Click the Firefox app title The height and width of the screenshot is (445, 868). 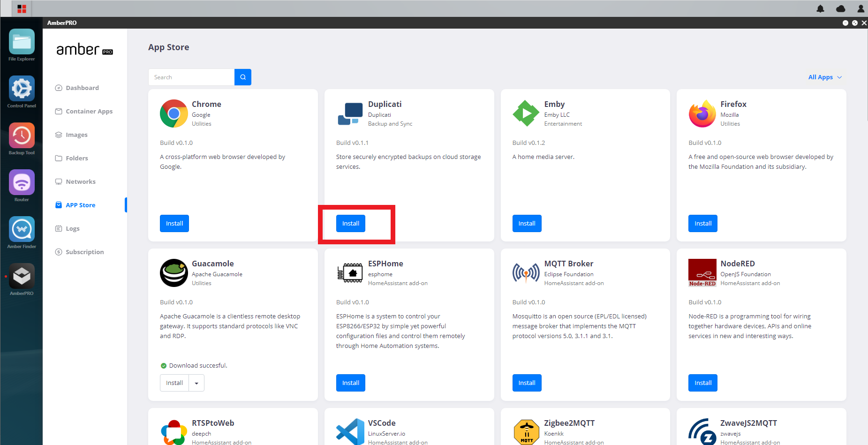coord(733,104)
